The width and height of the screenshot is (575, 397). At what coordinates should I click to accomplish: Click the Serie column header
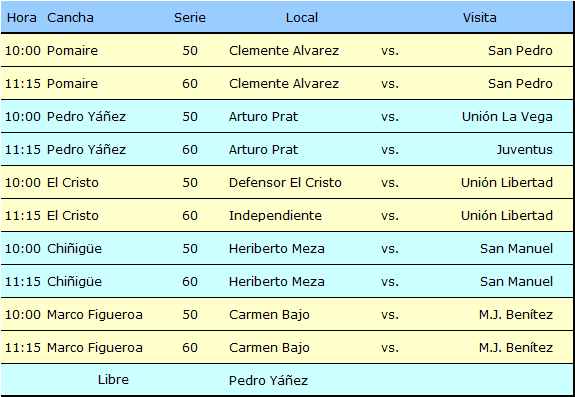click(190, 18)
